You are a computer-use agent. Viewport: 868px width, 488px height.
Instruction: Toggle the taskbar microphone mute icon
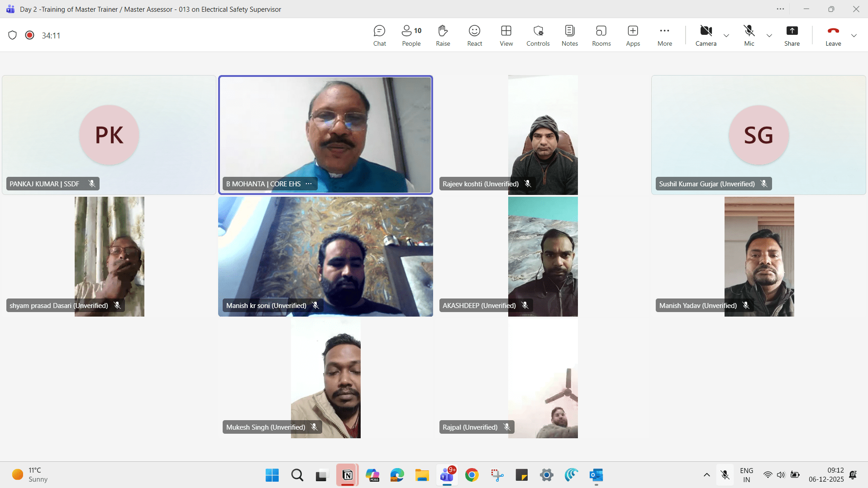725,475
